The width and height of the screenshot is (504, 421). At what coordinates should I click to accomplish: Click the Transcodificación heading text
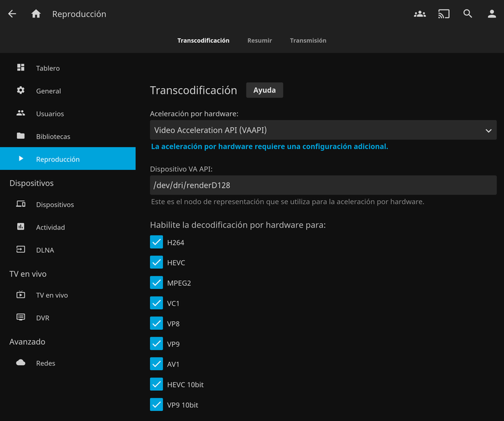[x=193, y=90]
